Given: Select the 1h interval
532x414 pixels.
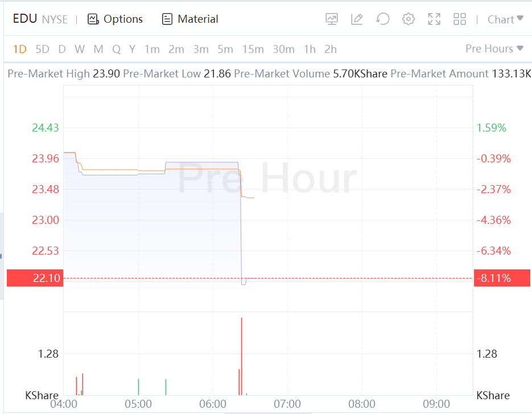Looking at the screenshot, I should [x=310, y=49].
